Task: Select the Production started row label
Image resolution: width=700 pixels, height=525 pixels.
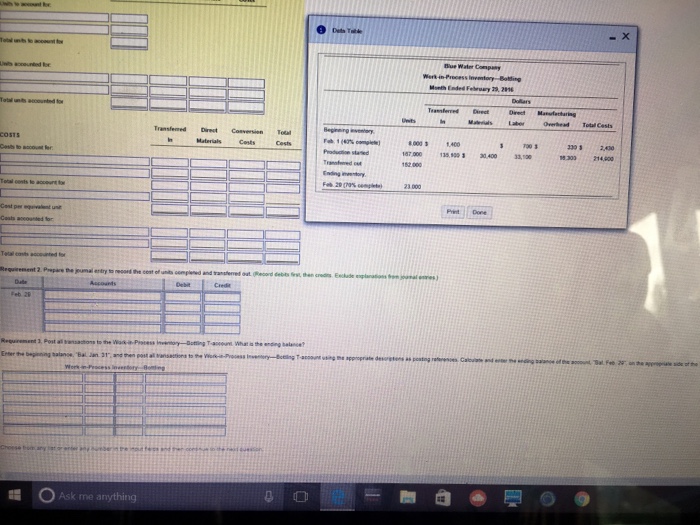Action: click(x=346, y=152)
